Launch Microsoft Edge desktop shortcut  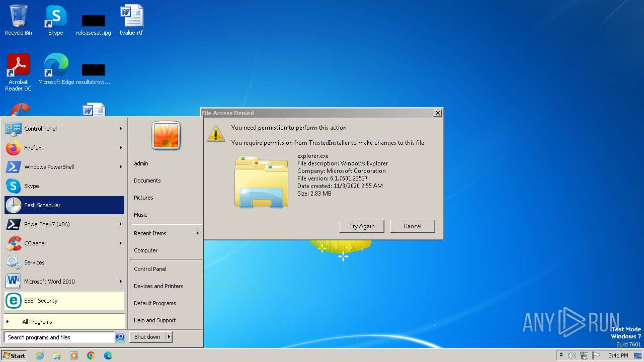[x=56, y=69]
